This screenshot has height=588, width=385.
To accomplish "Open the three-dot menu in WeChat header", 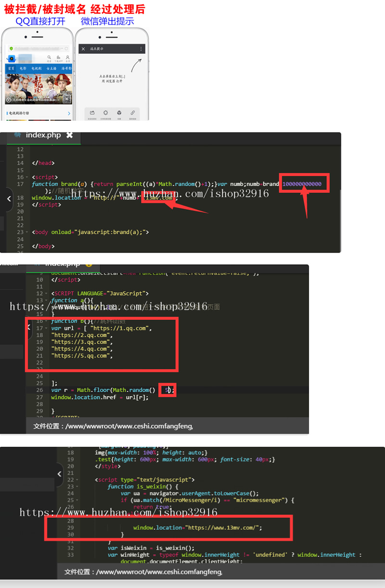I will click(141, 49).
